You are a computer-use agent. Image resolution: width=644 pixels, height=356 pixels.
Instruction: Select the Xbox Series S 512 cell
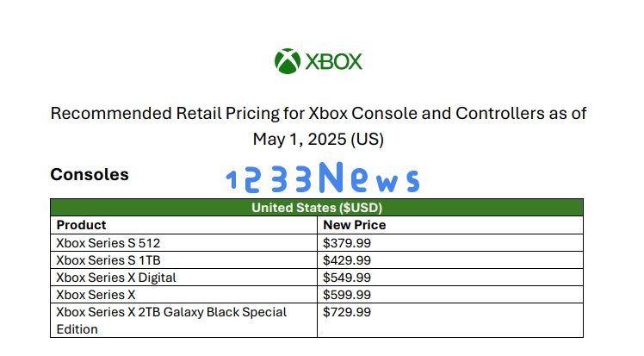(x=183, y=243)
